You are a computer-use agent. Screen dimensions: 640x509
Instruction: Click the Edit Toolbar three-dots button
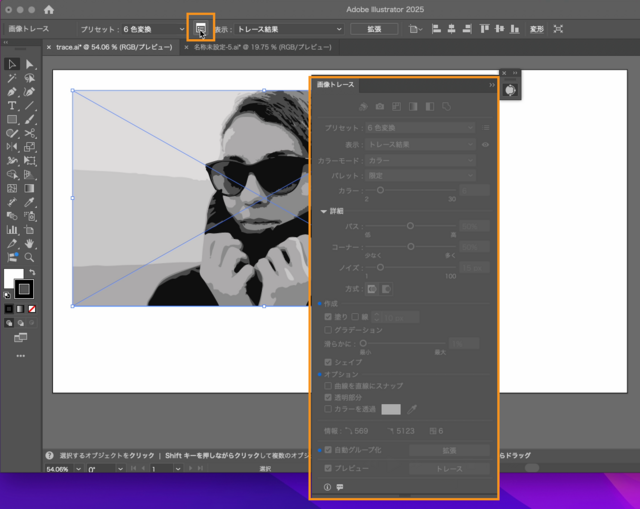click(x=20, y=356)
